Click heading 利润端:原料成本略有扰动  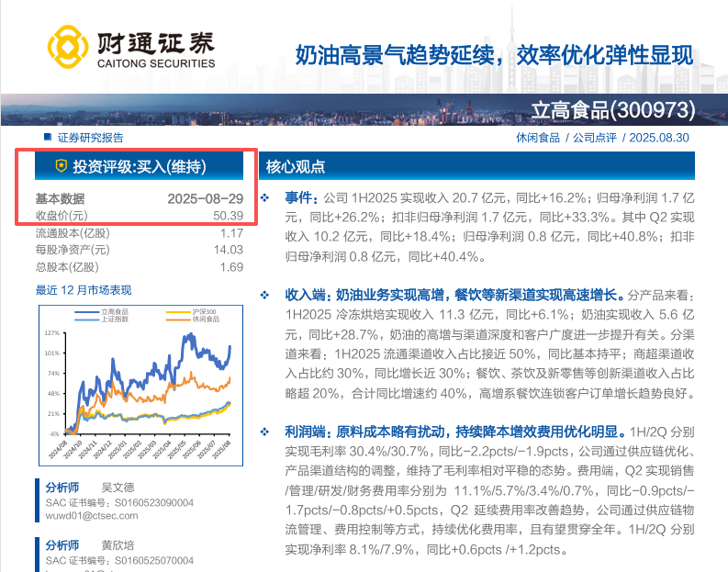[x=365, y=432]
